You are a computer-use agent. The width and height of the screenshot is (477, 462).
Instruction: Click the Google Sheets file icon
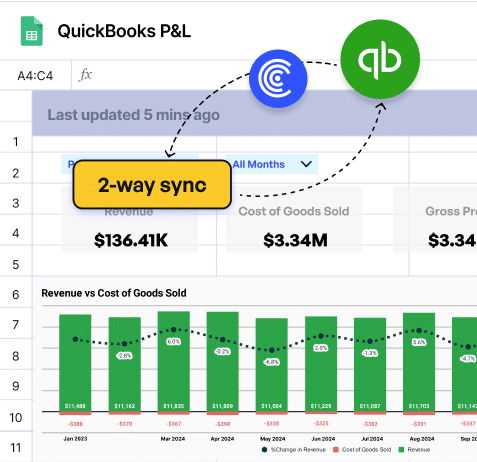click(x=32, y=31)
